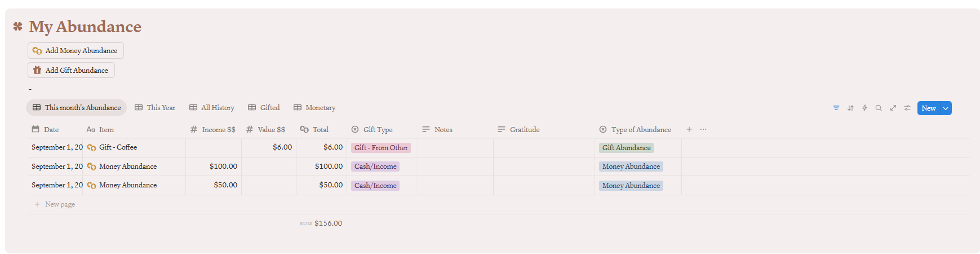Open automations lightning bolt icon

click(x=864, y=108)
